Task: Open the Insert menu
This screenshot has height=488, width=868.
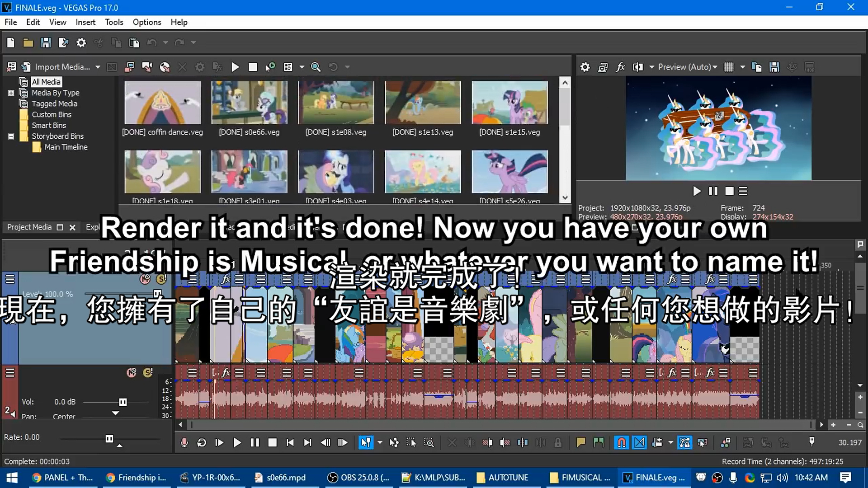Action: (x=85, y=22)
